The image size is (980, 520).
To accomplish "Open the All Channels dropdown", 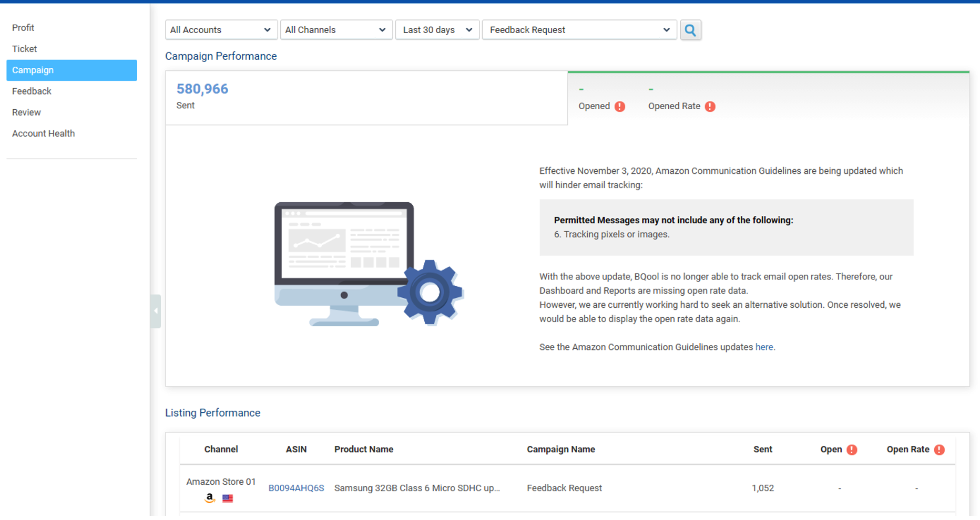I will (x=336, y=30).
